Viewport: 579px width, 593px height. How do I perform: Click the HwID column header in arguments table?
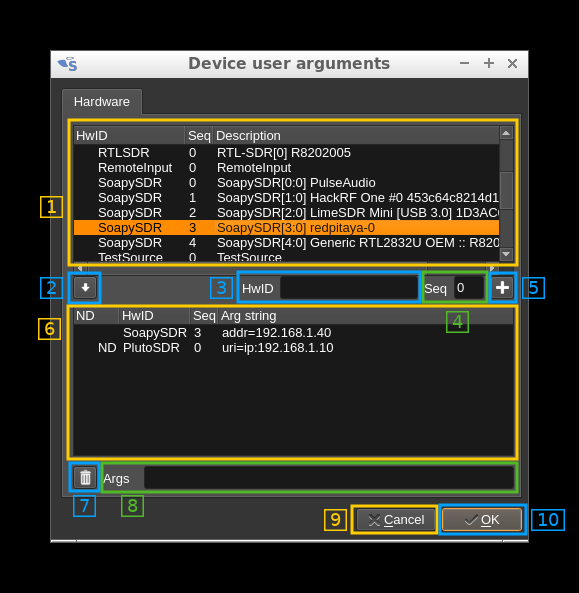click(154, 316)
